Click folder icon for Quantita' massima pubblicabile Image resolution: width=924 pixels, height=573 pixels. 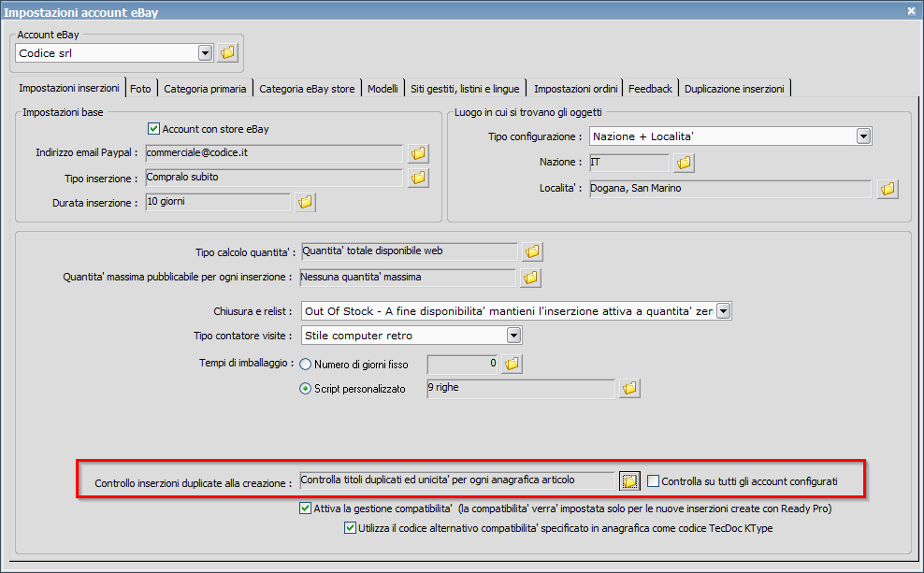[x=530, y=278]
